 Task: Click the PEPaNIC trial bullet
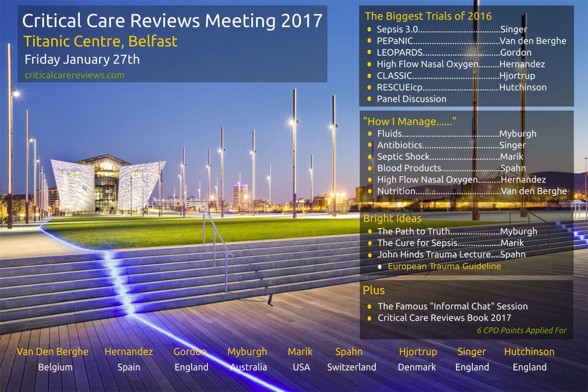[x=369, y=41]
